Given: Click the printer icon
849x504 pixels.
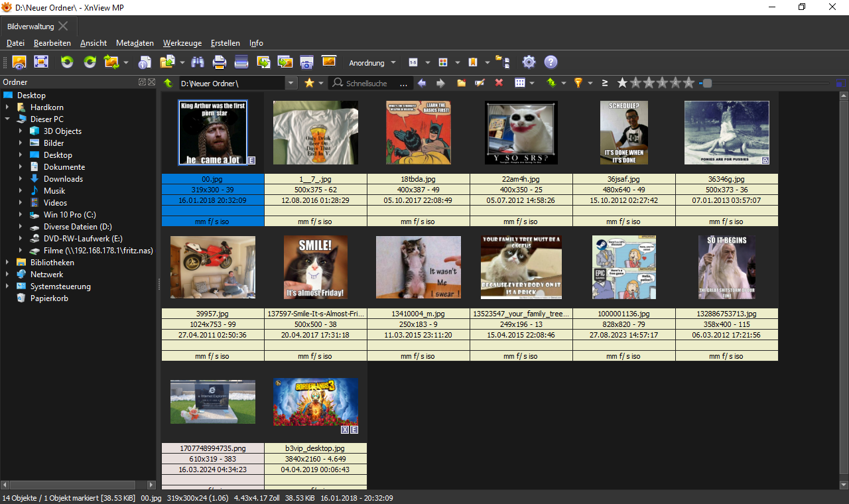Looking at the screenshot, I should pyautogui.click(x=220, y=62).
